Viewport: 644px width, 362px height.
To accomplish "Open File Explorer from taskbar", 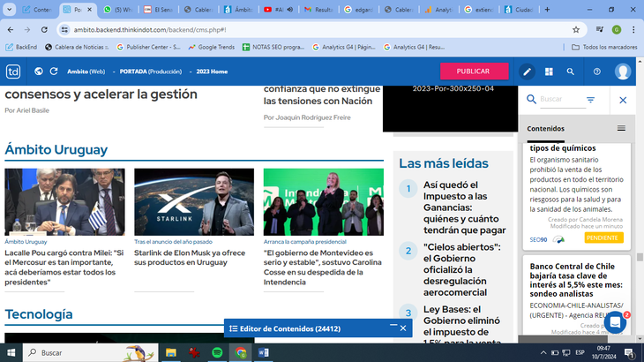I will click(171, 352).
